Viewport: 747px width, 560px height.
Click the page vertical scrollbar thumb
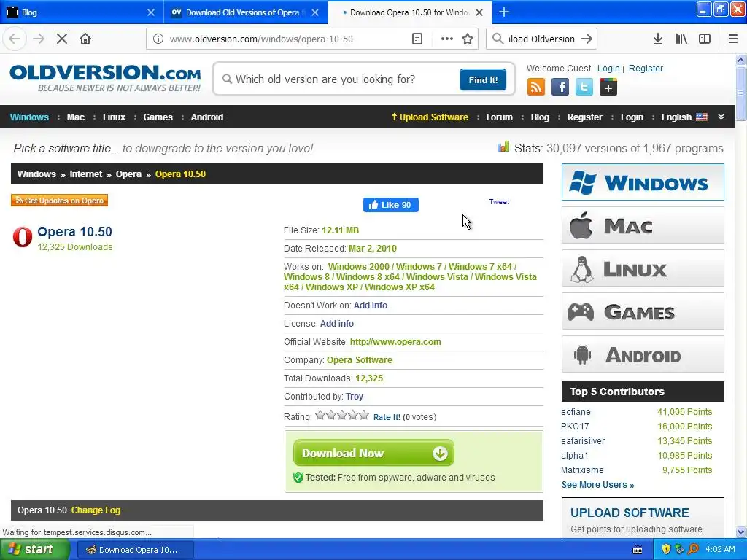(740, 94)
